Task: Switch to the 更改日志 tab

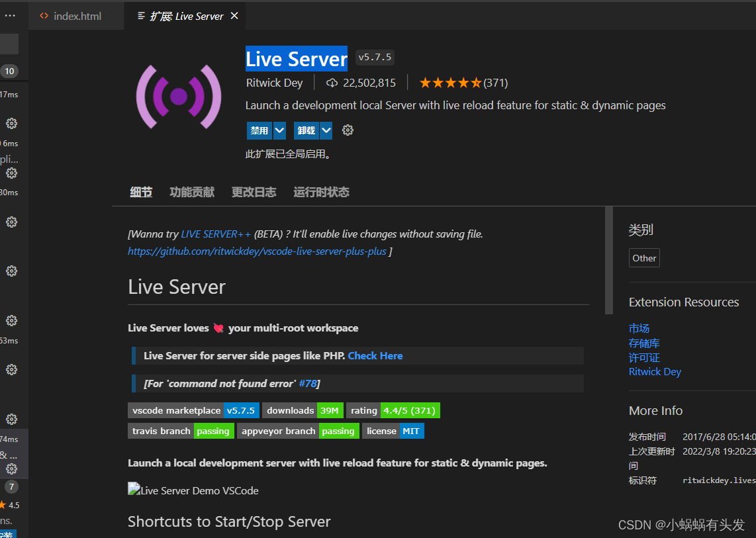Action: 254,192
